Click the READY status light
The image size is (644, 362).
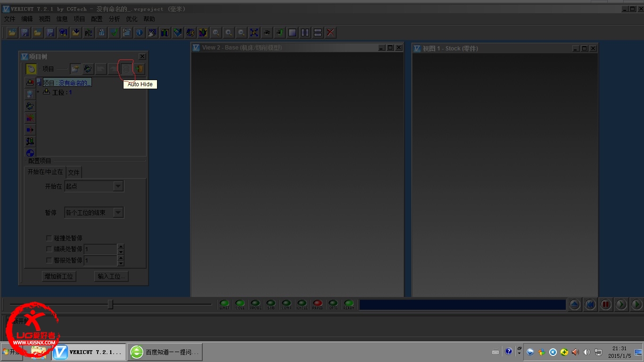349,304
